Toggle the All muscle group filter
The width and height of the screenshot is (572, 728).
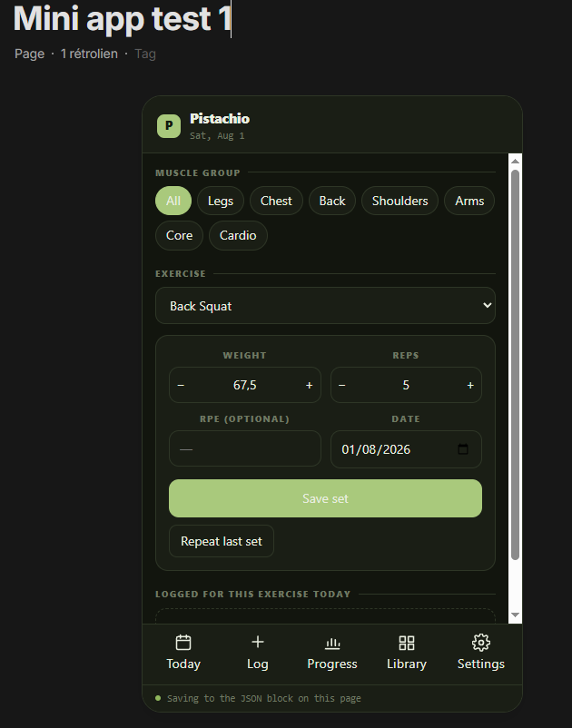[173, 201]
